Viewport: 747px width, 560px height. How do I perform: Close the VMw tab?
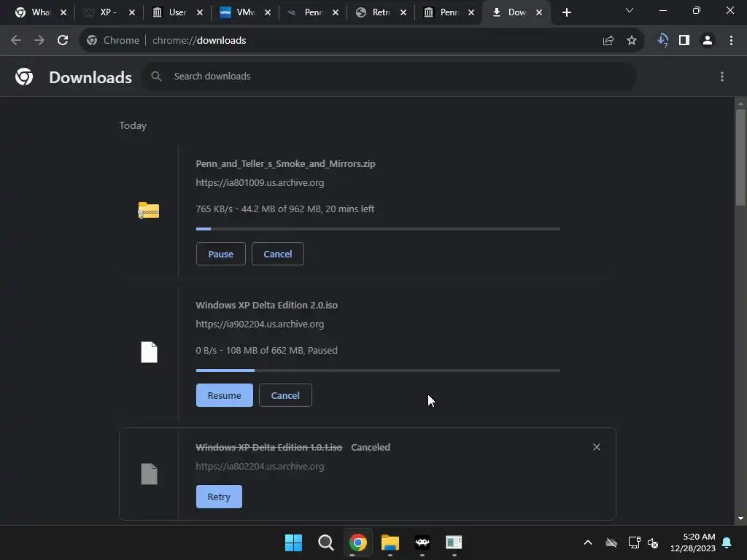pos(268,13)
